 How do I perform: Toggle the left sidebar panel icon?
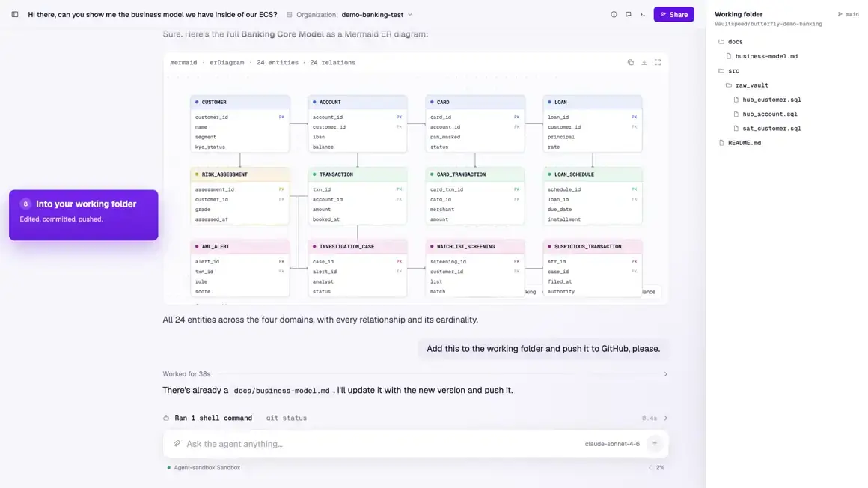point(15,14)
